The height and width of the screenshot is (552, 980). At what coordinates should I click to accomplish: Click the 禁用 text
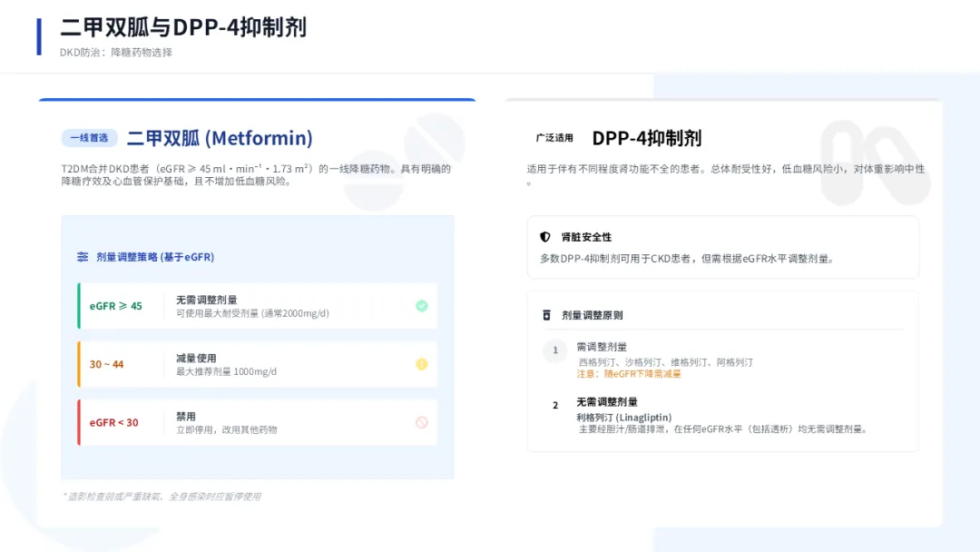[186, 417]
